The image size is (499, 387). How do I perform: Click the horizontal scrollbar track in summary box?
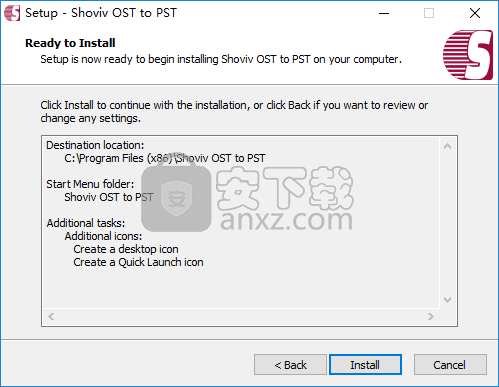(241, 316)
